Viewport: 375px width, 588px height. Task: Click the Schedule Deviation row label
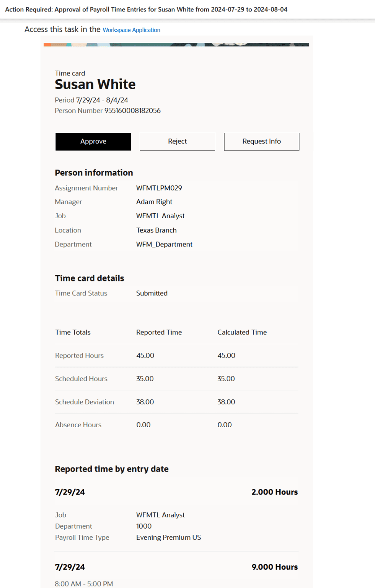84,402
